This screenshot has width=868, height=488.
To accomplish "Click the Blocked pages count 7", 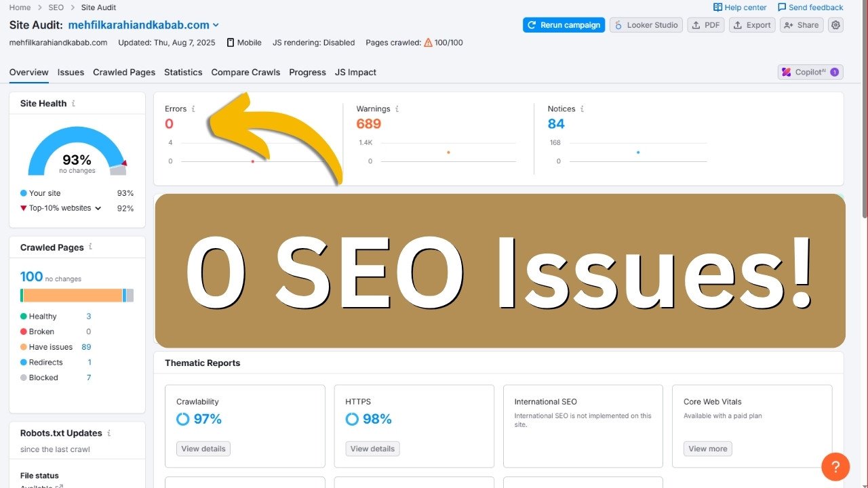I will (88, 378).
